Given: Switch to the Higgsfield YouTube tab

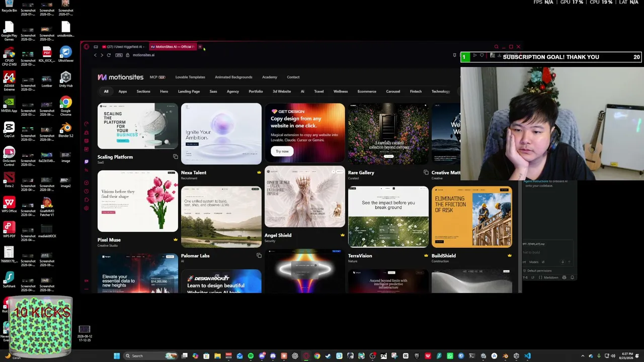Looking at the screenshot, I should click(x=124, y=47).
